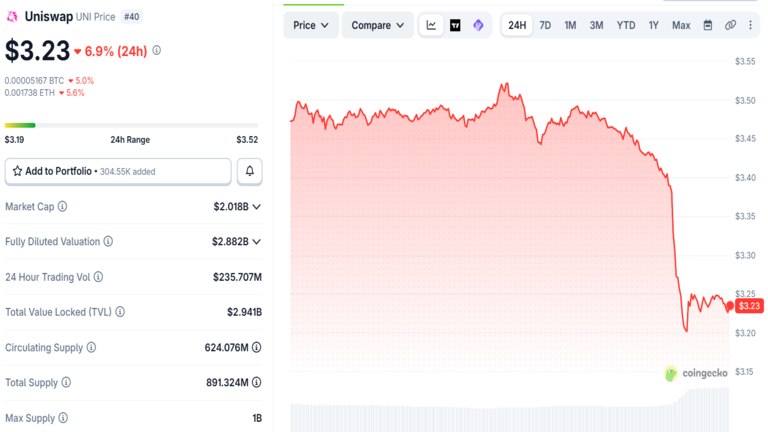Expand Market Cap details chevron
The image size is (768, 432).
point(257,207)
